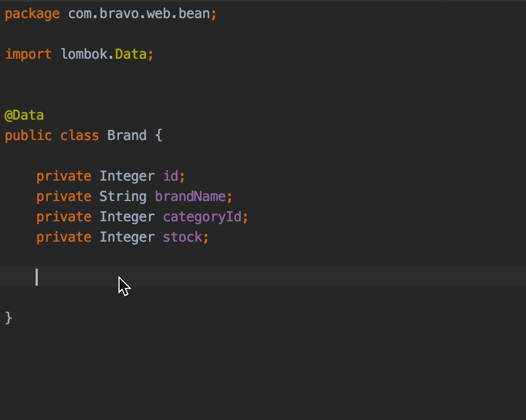Image resolution: width=526 pixels, height=420 pixels.
Task: Click the 'brandName' field name
Action: (191, 196)
